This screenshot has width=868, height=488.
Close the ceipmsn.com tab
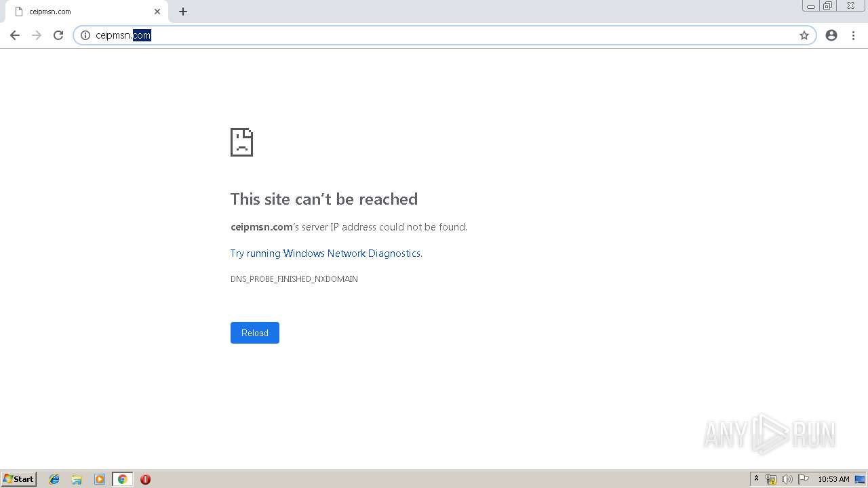(157, 12)
